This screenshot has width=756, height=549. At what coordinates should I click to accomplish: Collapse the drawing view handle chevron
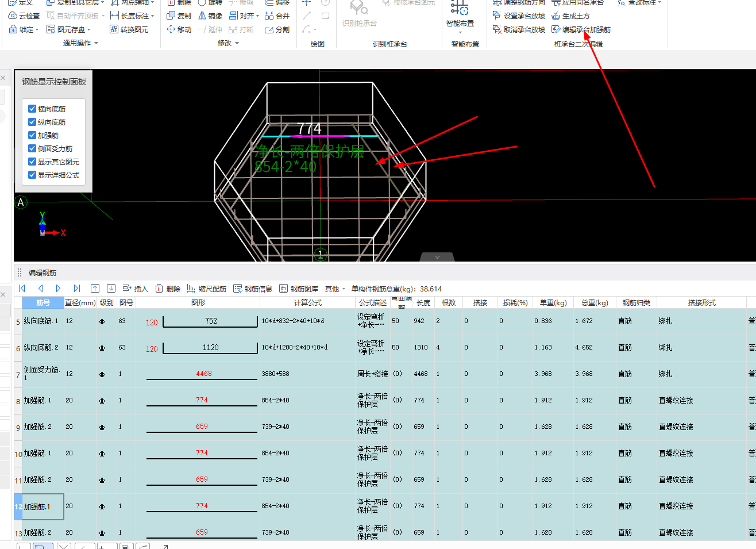pos(437,257)
